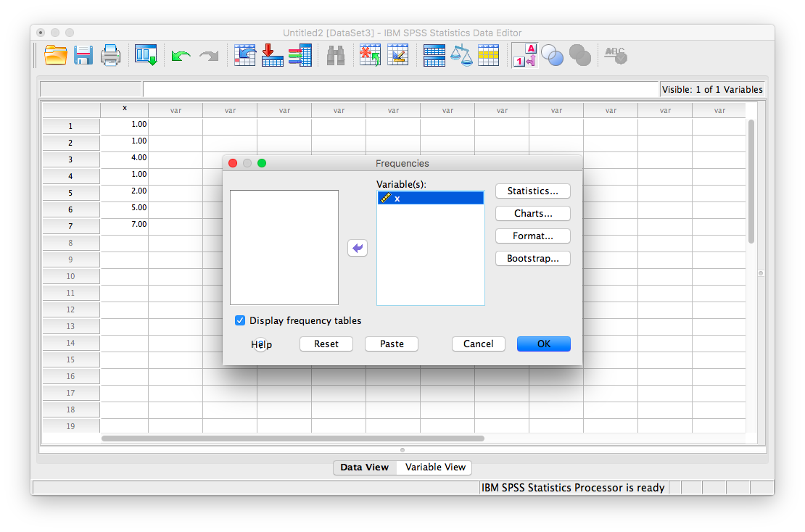Screen dimensions: 805x532
Task: Save the dataset using the floppy disk icon
Action: (83, 55)
